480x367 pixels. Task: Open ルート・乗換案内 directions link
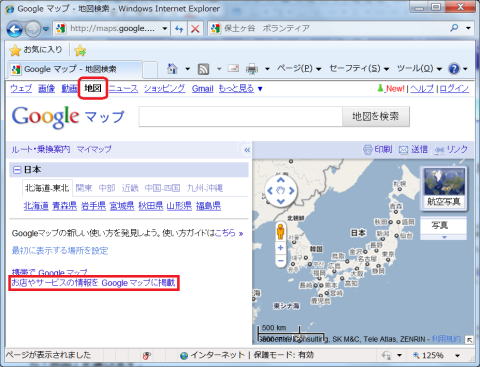(41, 149)
